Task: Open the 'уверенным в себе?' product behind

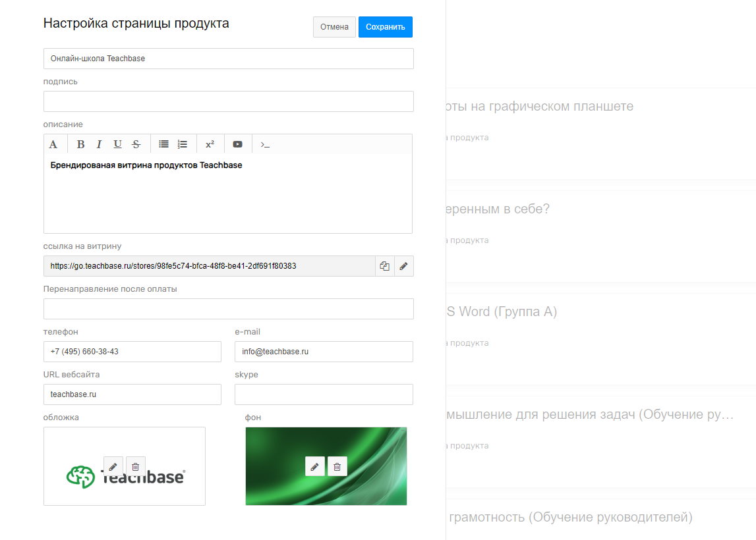Action: point(498,209)
